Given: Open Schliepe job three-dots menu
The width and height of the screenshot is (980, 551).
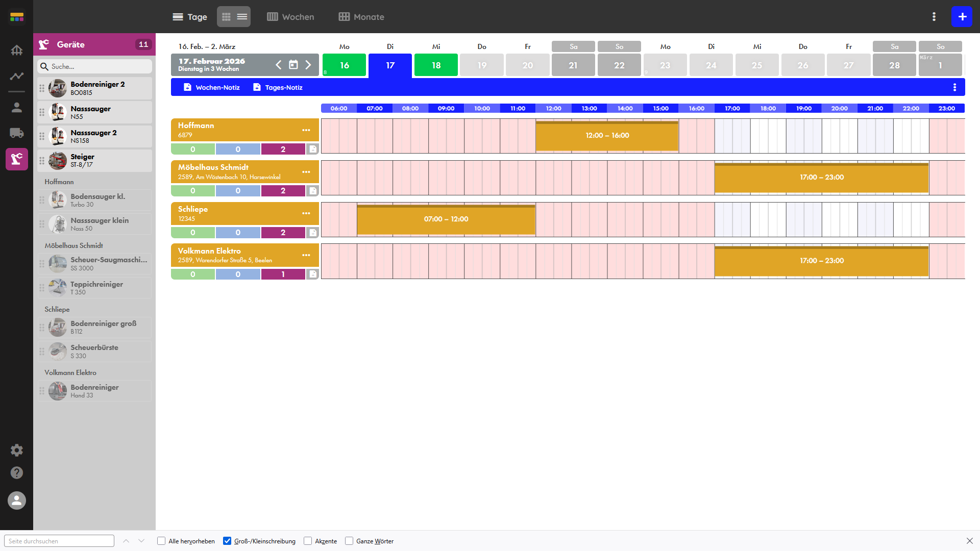Looking at the screenshot, I should (306, 213).
